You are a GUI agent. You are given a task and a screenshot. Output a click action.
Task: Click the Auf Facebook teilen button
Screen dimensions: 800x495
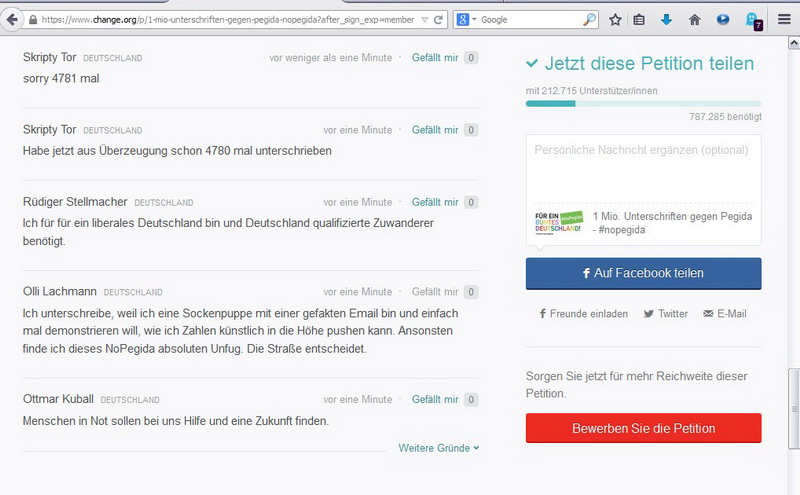643,273
